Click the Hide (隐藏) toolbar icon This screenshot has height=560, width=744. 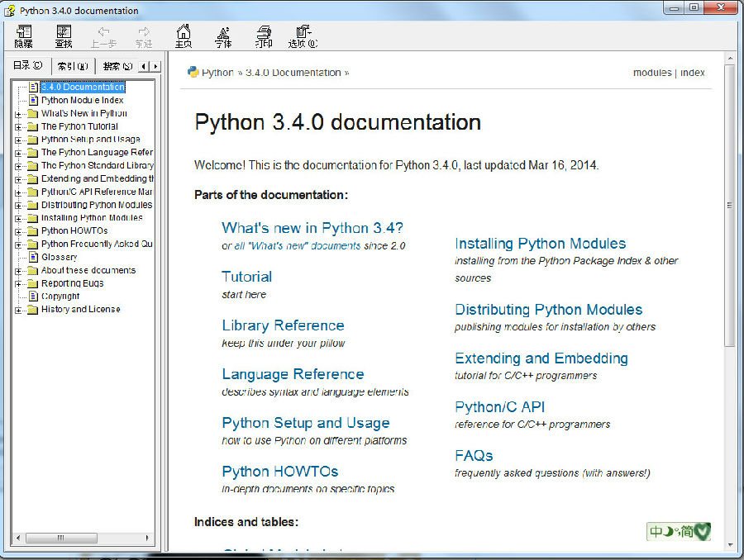pyautogui.click(x=24, y=36)
